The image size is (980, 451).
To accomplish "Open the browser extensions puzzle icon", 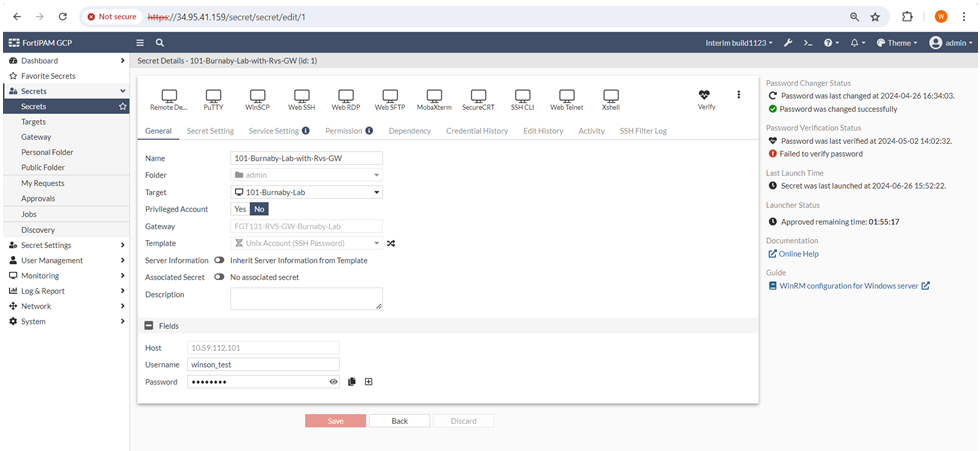I will click(908, 17).
